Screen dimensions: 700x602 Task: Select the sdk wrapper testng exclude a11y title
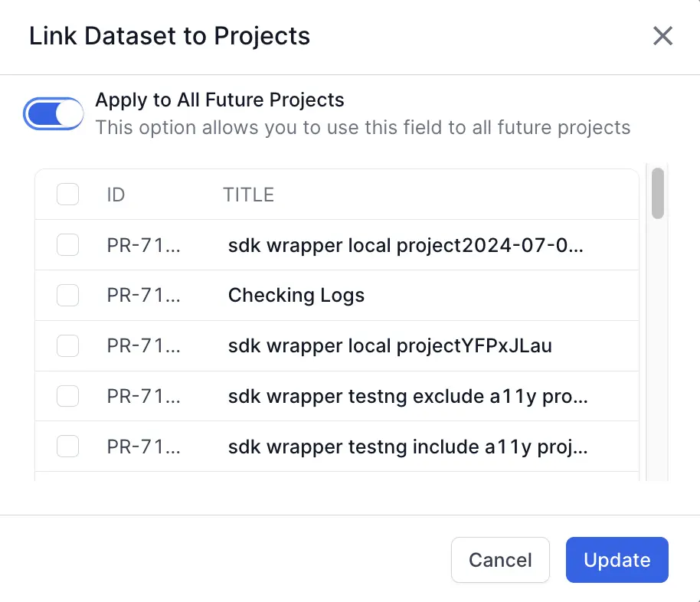point(407,396)
